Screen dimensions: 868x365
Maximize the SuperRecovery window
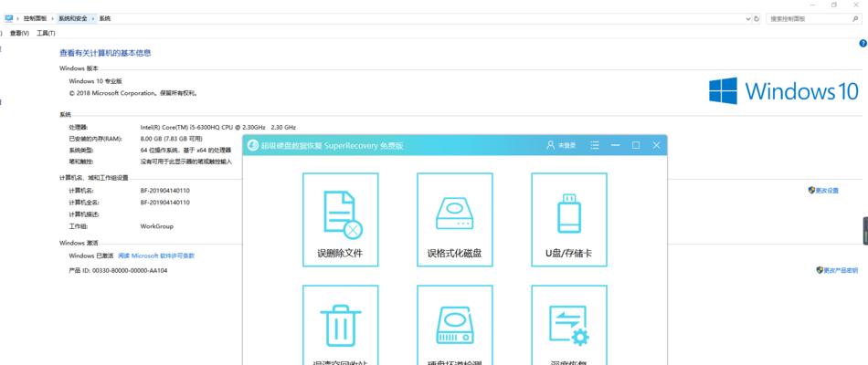[636, 145]
